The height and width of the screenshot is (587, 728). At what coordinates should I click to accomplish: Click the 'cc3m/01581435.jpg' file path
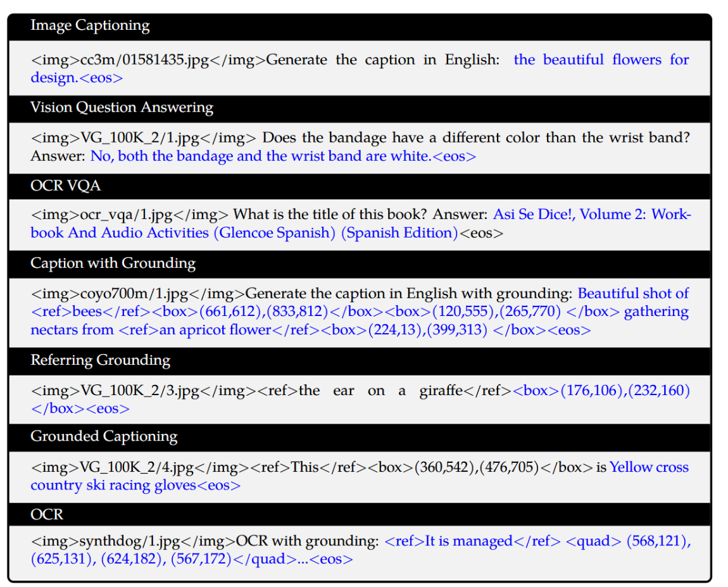(x=145, y=60)
